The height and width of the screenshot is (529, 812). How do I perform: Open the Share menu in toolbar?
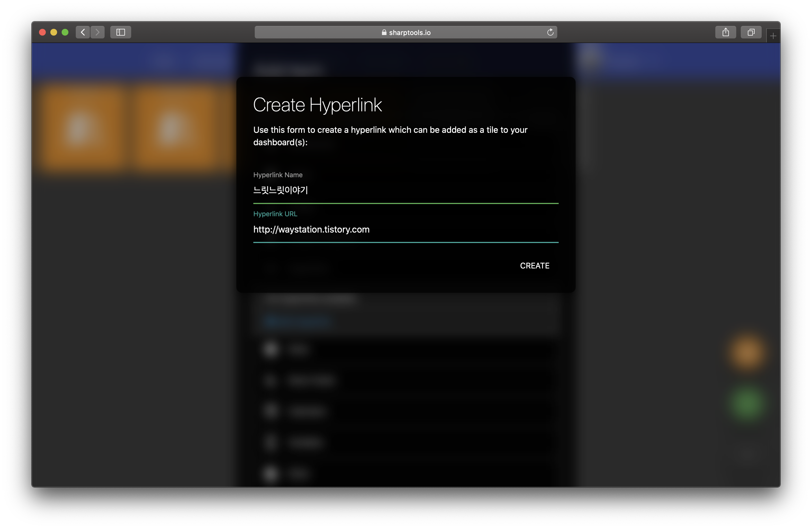click(x=725, y=32)
